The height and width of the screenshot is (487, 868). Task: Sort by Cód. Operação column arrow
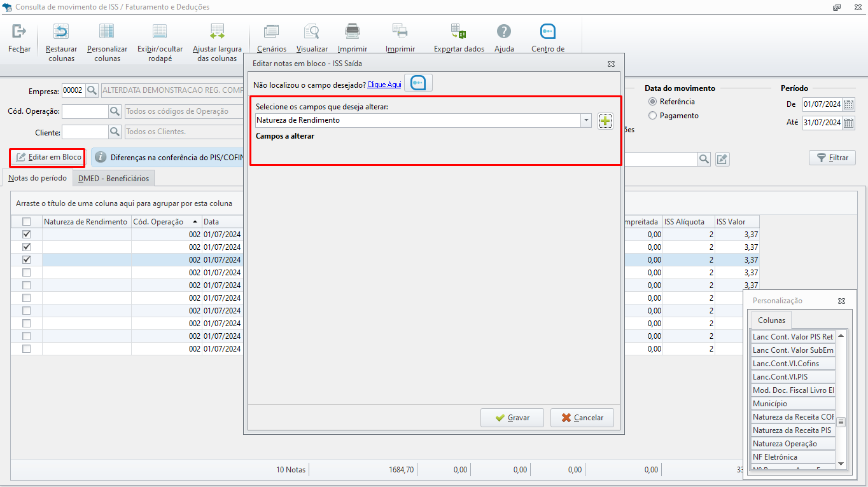(195, 222)
